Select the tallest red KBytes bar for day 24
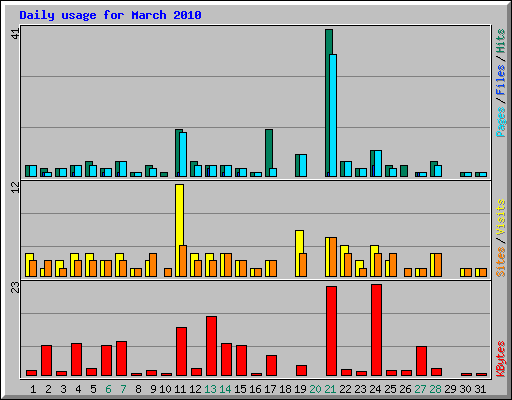The width and height of the screenshot is (512, 400). click(x=377, y=330)
